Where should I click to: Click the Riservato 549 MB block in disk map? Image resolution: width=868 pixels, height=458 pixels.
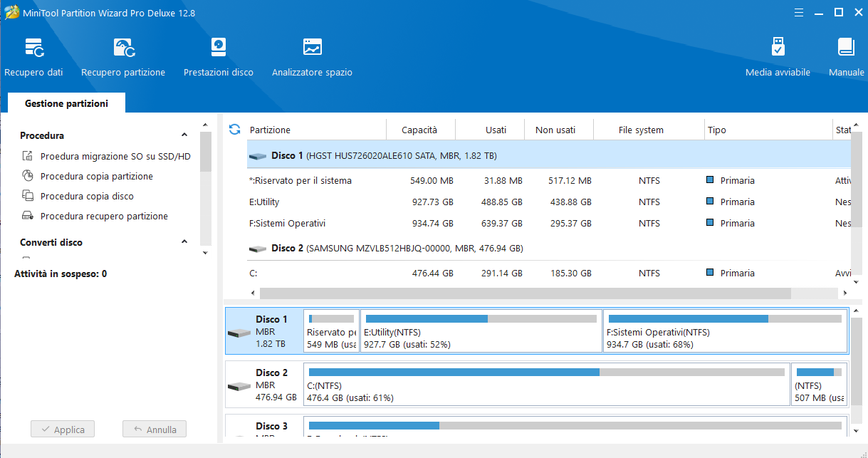[x=331, y=331]
